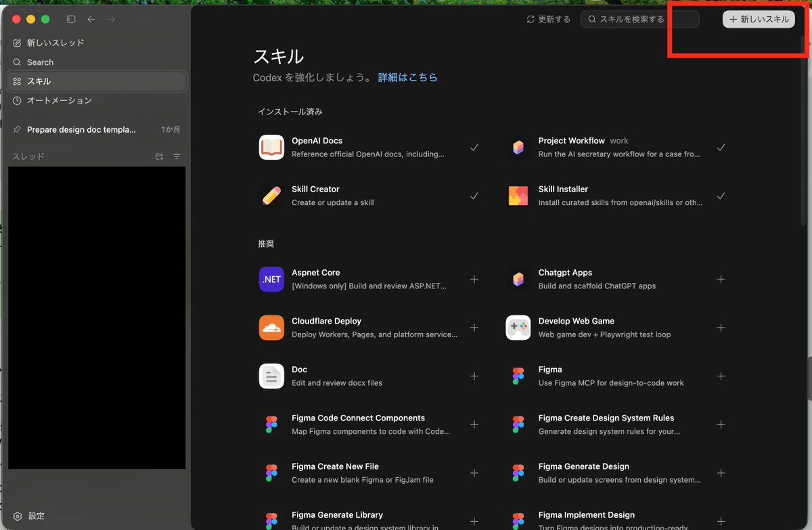Add Figma Generate Design with plus
812x530 pixels.
(x=721, y=473)
